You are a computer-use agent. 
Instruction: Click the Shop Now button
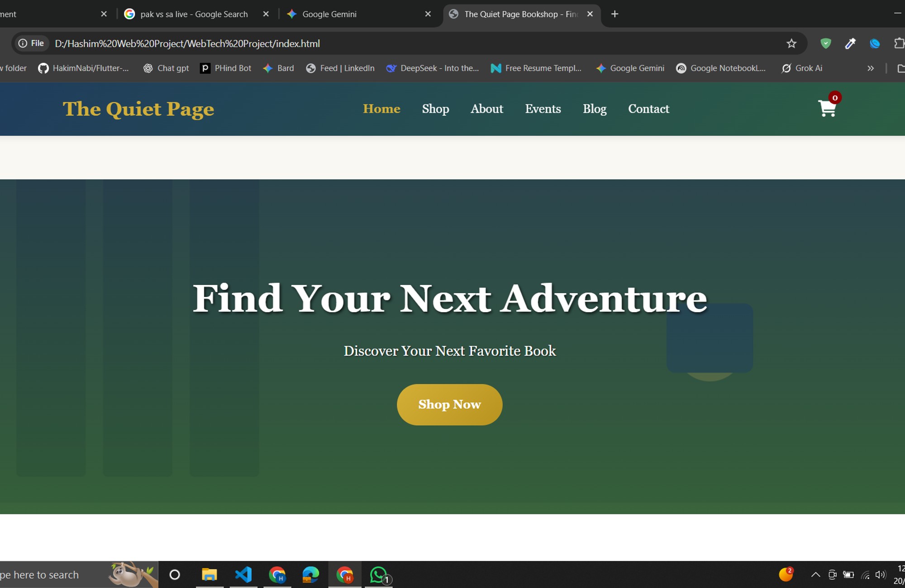pos(449,404)
